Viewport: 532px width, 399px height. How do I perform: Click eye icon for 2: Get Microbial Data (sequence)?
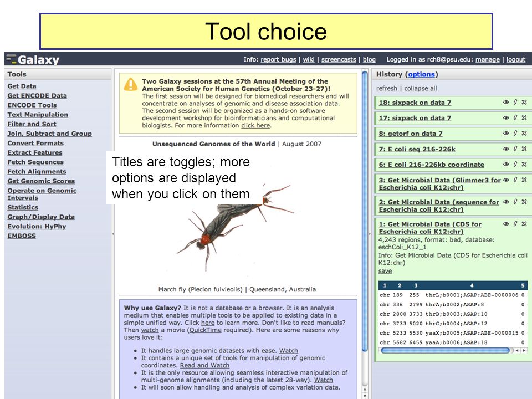coord(506,202)
